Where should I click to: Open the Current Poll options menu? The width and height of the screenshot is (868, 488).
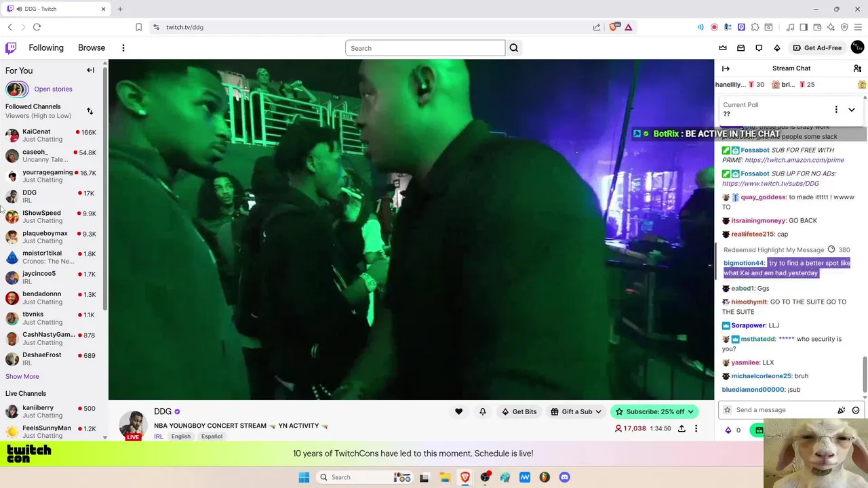(836, 109)
